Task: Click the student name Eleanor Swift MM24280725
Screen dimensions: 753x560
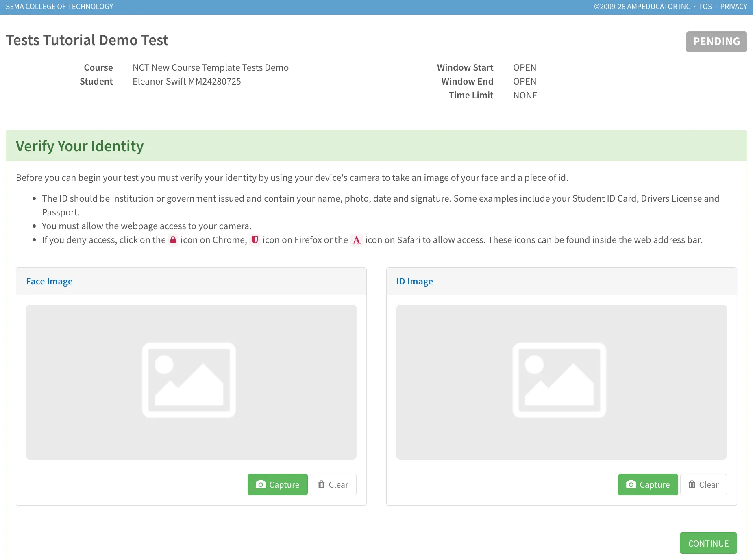Action: (187, 81)
